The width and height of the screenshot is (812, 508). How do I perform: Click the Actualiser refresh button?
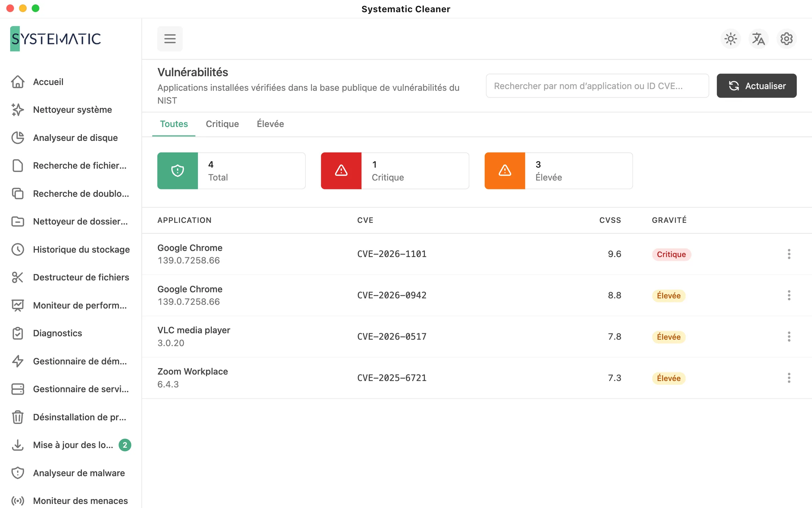click(x=757, y=86)
